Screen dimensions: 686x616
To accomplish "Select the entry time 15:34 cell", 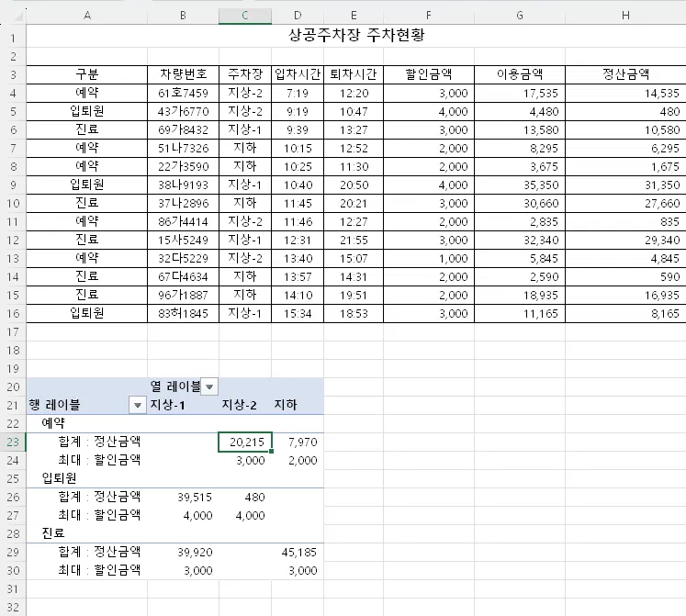I will [x=298, y=314].
